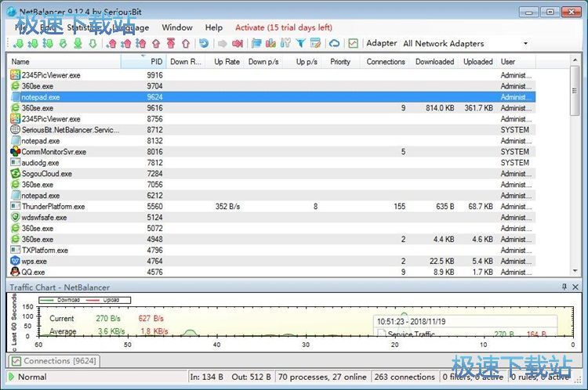The height and width of the screenshot is (390, 588).
Task: Sort by the PID column header
Action: pos(143,61)
